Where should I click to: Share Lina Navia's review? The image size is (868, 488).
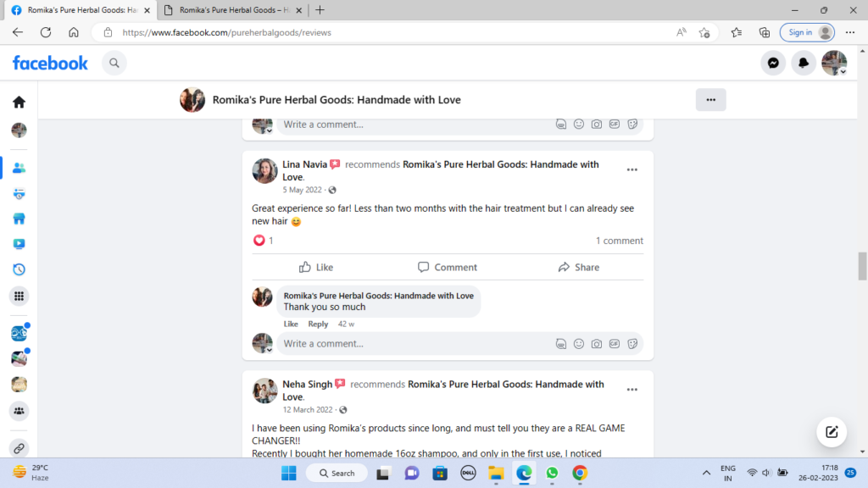[578, 267]
